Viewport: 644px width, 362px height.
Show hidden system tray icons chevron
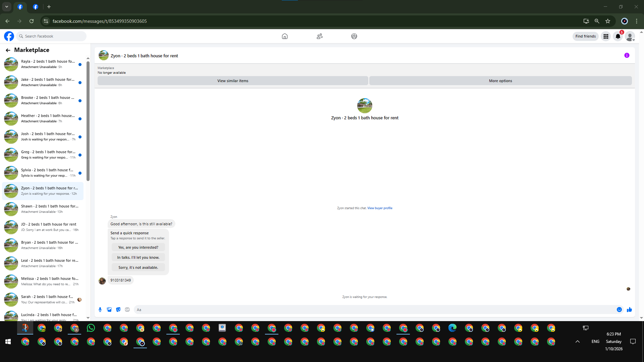coord(577,341)
